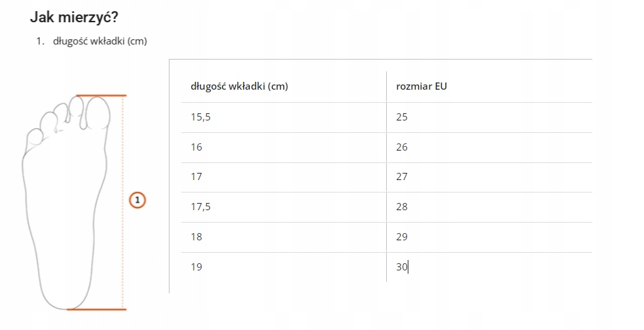Click the 'rozmiar EU' column header
The image size is (644, 330).
coord(421,86)
